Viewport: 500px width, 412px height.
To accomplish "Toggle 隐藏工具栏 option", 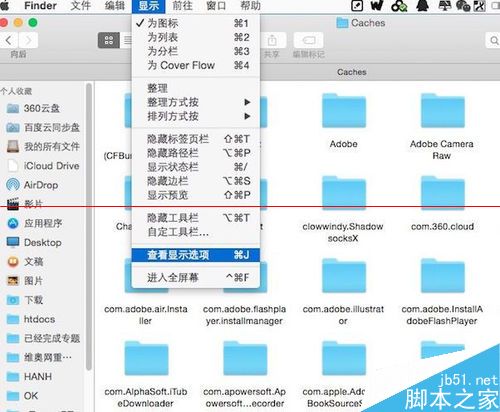I will (x=196, y=218).
